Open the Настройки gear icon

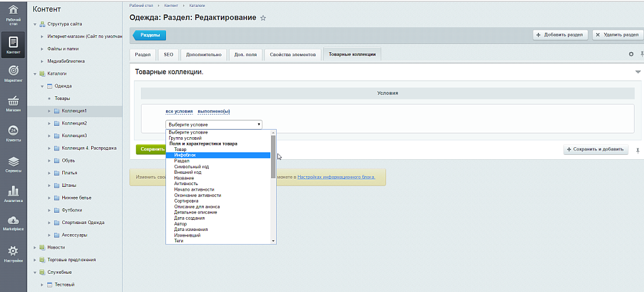point(13,253)
